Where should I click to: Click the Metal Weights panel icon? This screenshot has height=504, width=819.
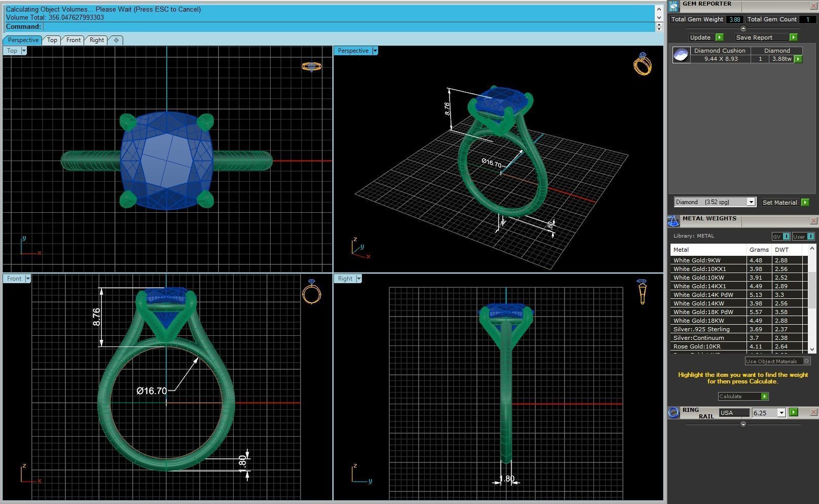673,221
